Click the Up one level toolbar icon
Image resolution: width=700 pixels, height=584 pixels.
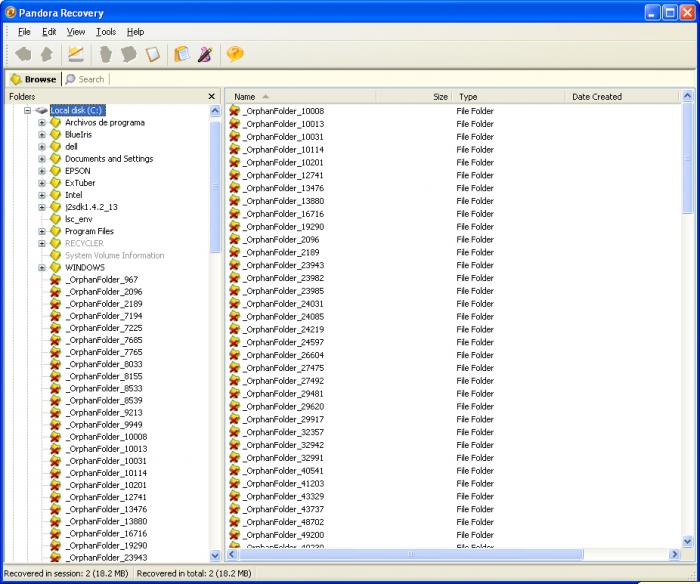click(47, 54)
